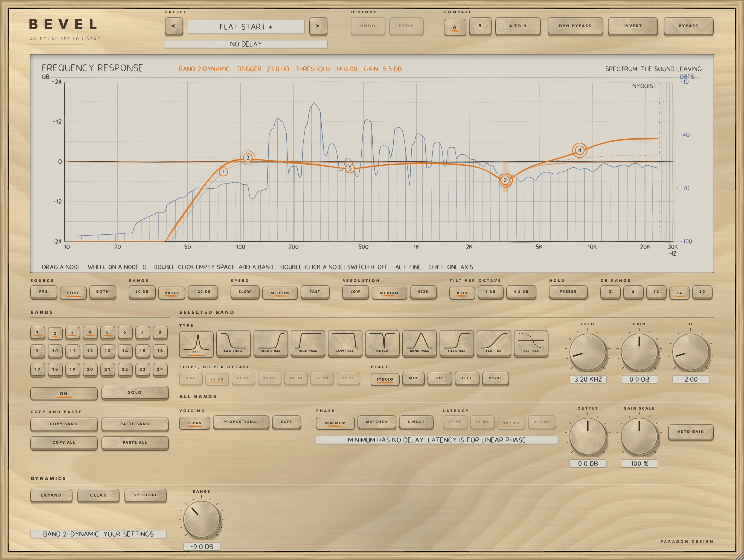Toggle DYN BYPASS

point(575,26)
